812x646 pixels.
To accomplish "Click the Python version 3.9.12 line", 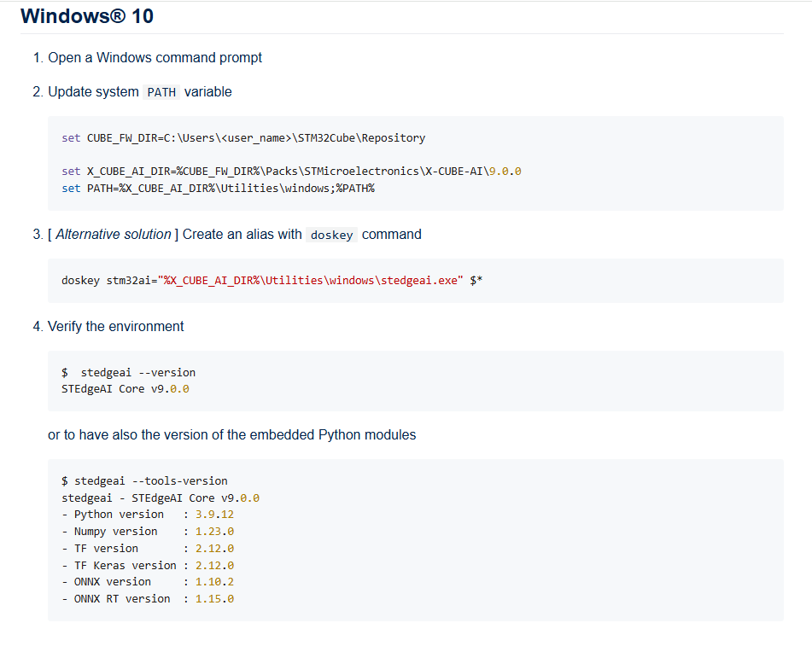I will [x=148, y=515].
